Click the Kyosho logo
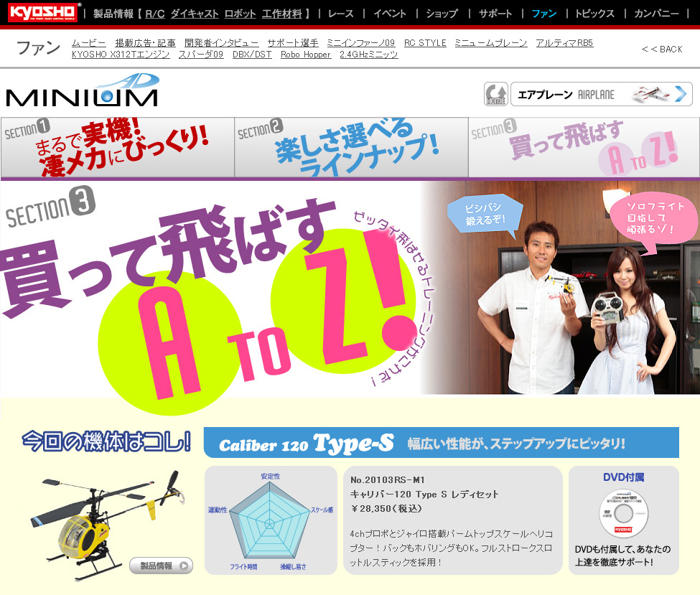700x595 pixels. pyautogui.click(x=42, y=12)
